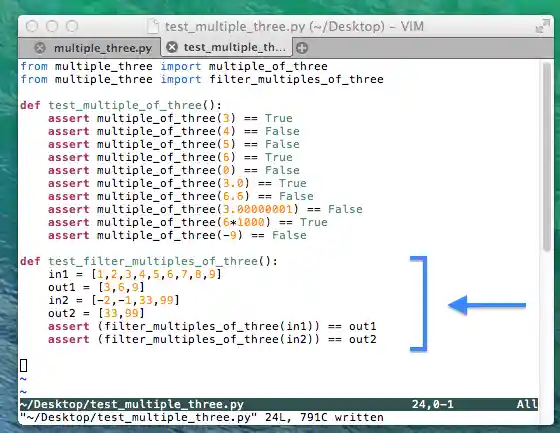Click the assert line with multiple_of_three(-9)
560x433 pixels.
[178, 235]
